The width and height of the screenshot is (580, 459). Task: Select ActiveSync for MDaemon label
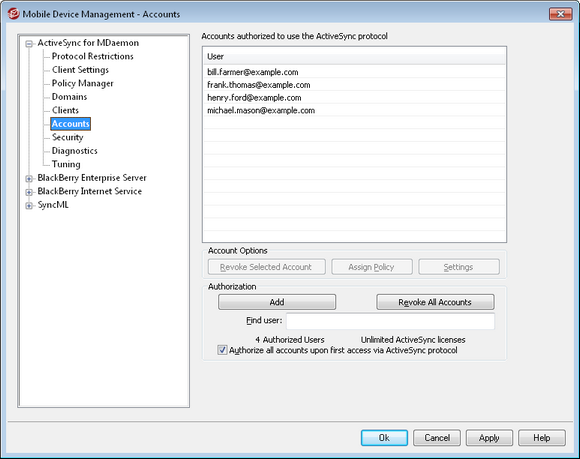88,43
